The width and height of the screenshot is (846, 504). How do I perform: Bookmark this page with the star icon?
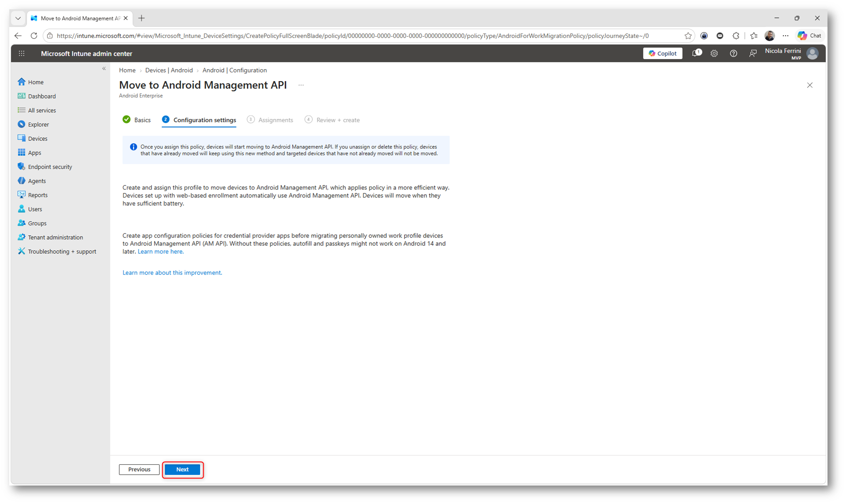688,36
